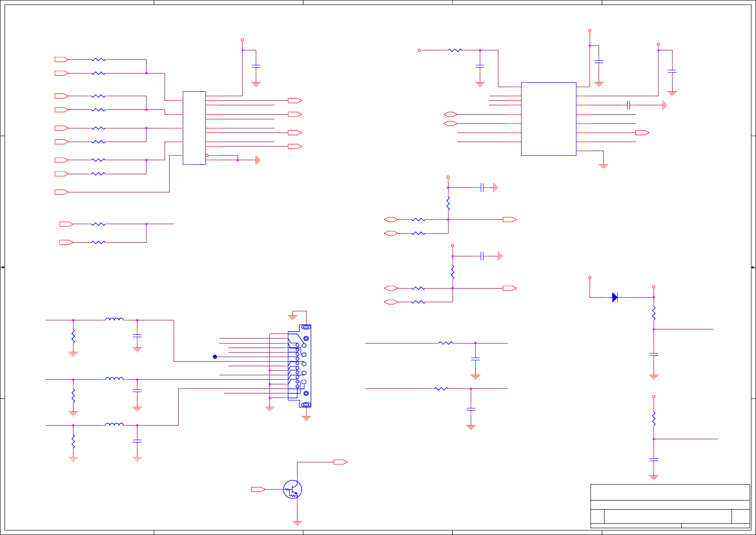Select the large square IC block
This screenshot has width=756, height=535.
549,119
